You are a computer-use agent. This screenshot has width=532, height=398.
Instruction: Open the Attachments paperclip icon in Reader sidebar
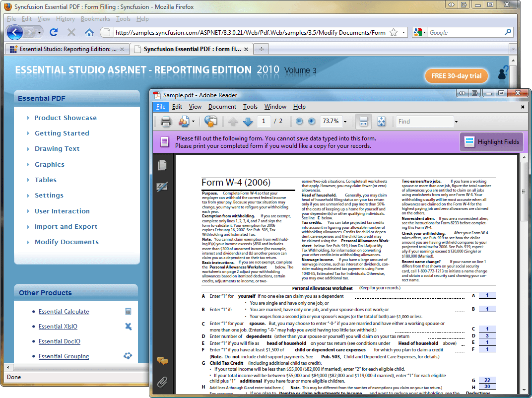tap(162, 382)
